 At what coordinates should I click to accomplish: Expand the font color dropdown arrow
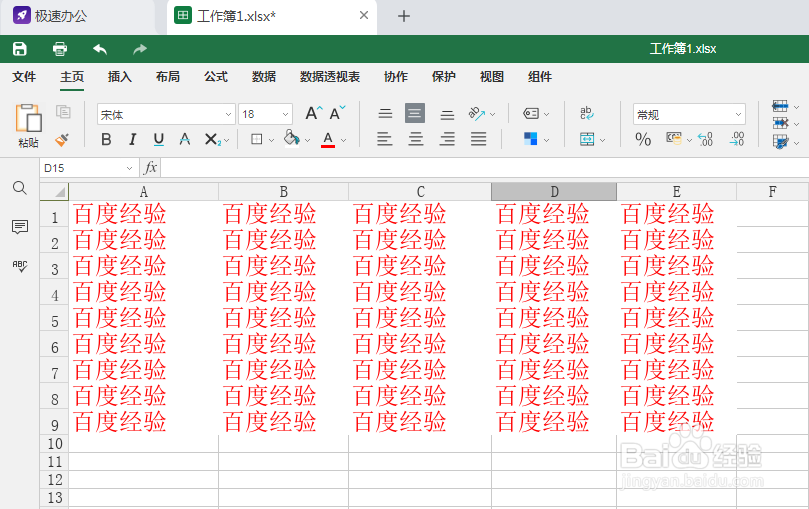click(x=344, y=140)
